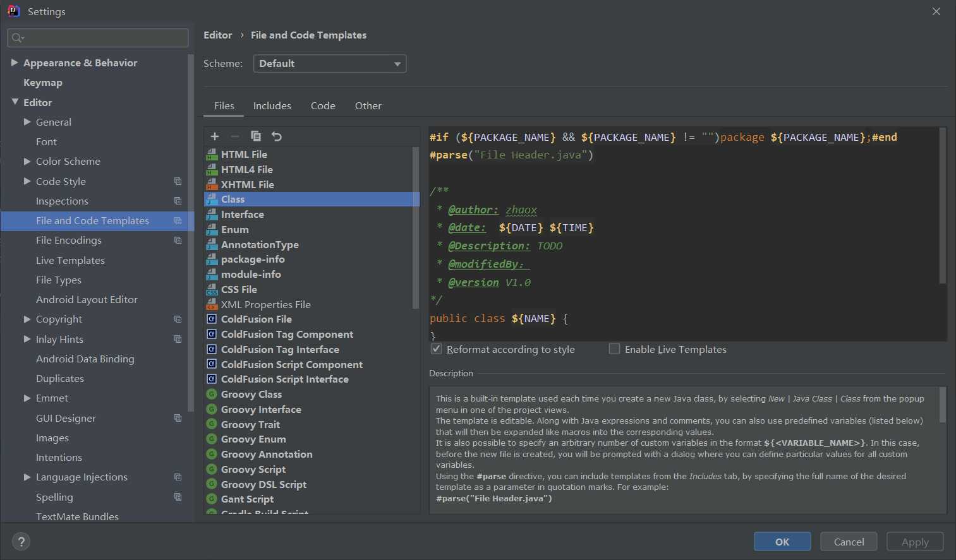Switch to the Files tab
The height and width of the screenshot is (560, 956).
pyautogui.click(x=224, y=106)
